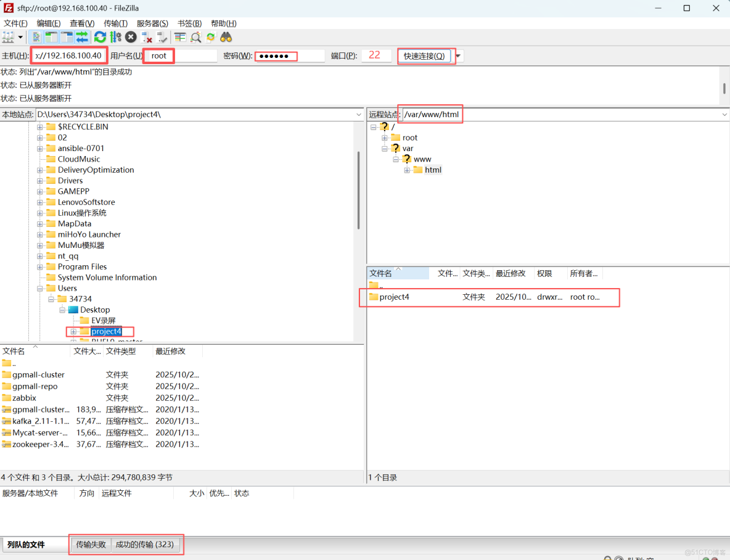
Task: Toggle local directory tree view
Action: click(52, 37)
